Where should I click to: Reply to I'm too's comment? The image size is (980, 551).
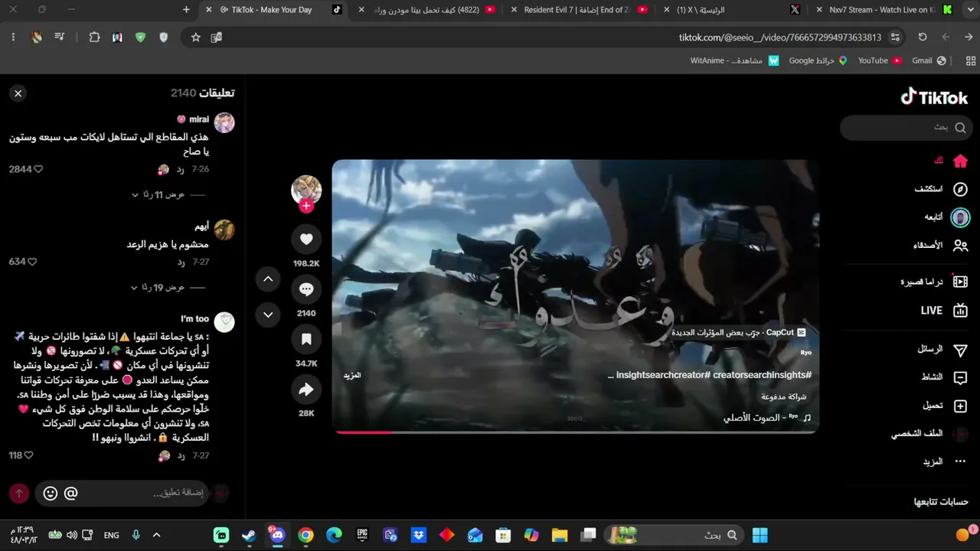181,455
